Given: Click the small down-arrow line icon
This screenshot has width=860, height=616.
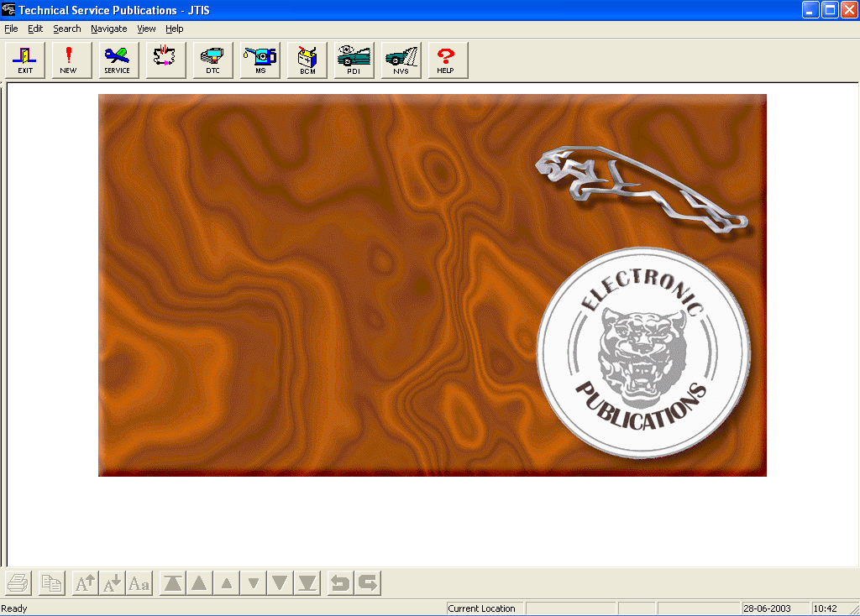Looking at the screenshot, I should pyautogui.click(x=254, y=583).
